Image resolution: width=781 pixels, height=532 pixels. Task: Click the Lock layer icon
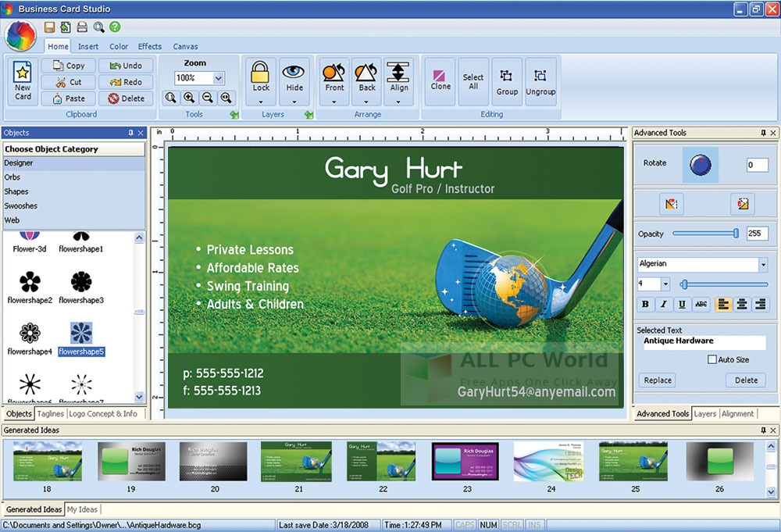[x=261, y=76]
